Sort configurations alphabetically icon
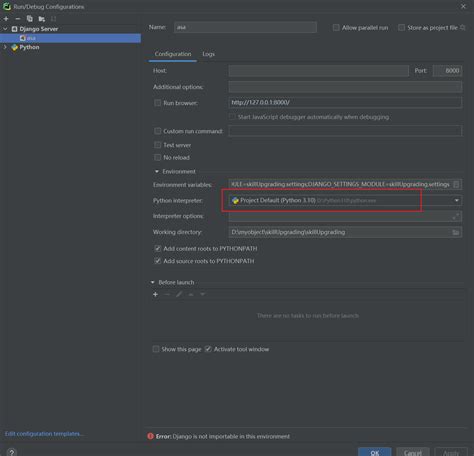 (x=53, y=19)
